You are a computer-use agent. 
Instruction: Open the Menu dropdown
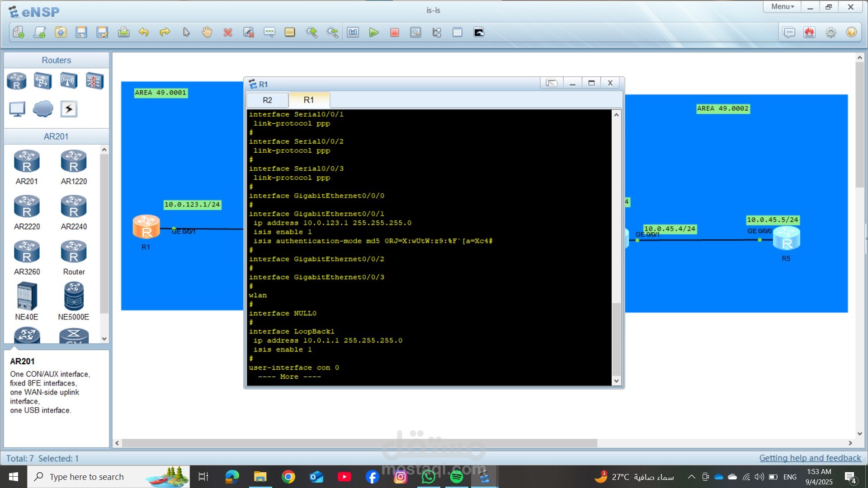click(783, 6)
